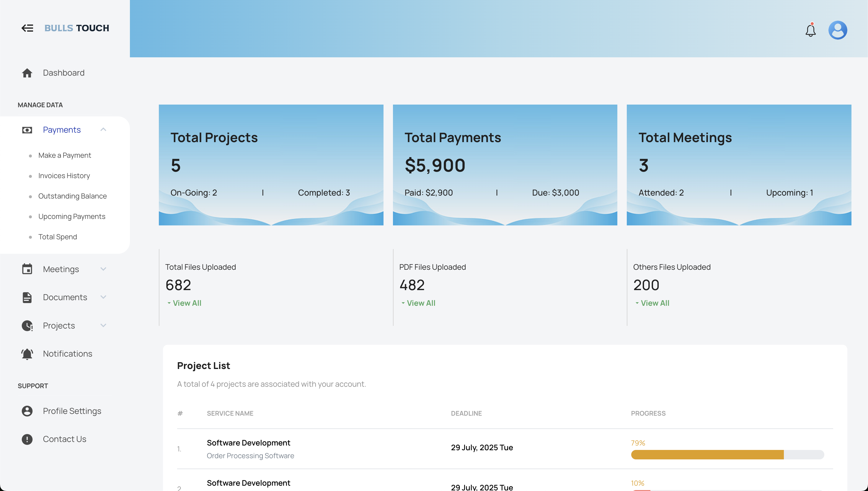The width and height of the screenshot is (868, 491).
Task: Click the Meetings calendar icon
Action: coord(27,269)
